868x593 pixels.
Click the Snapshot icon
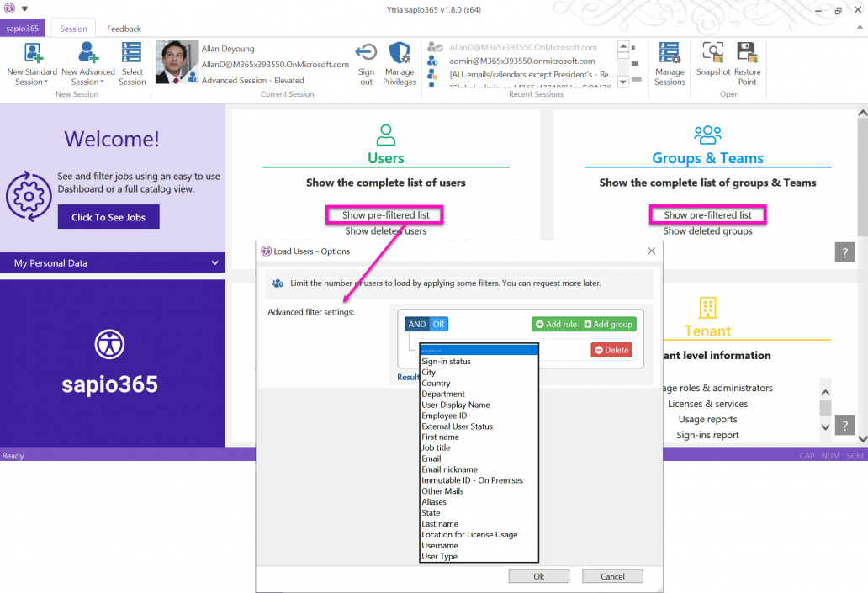(x=713, y=52)
